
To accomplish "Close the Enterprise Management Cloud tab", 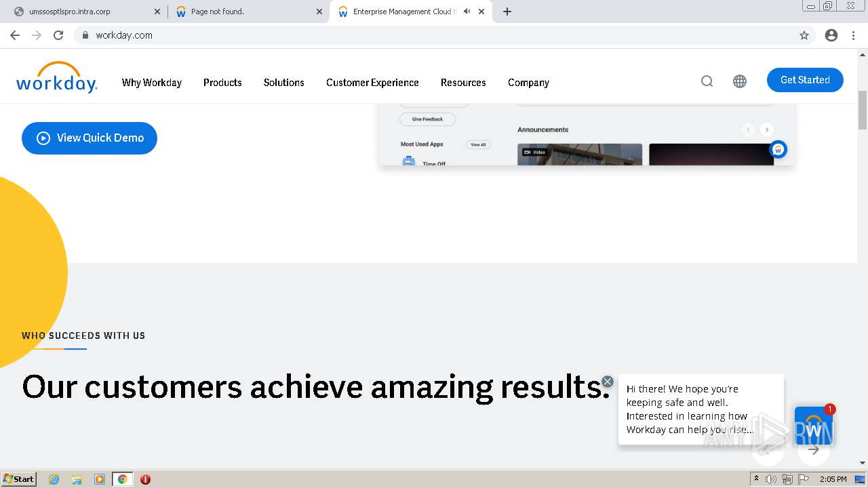I will click(x=481, y=12).
